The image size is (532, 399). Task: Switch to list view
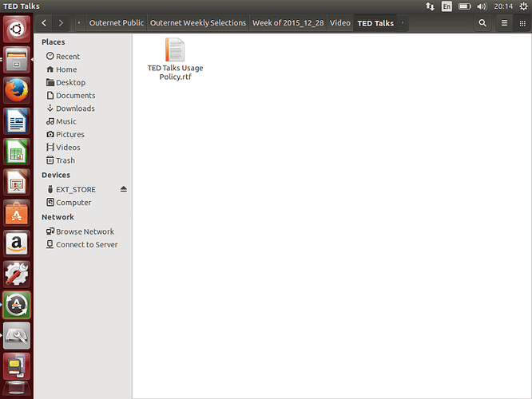coord(505,23)
